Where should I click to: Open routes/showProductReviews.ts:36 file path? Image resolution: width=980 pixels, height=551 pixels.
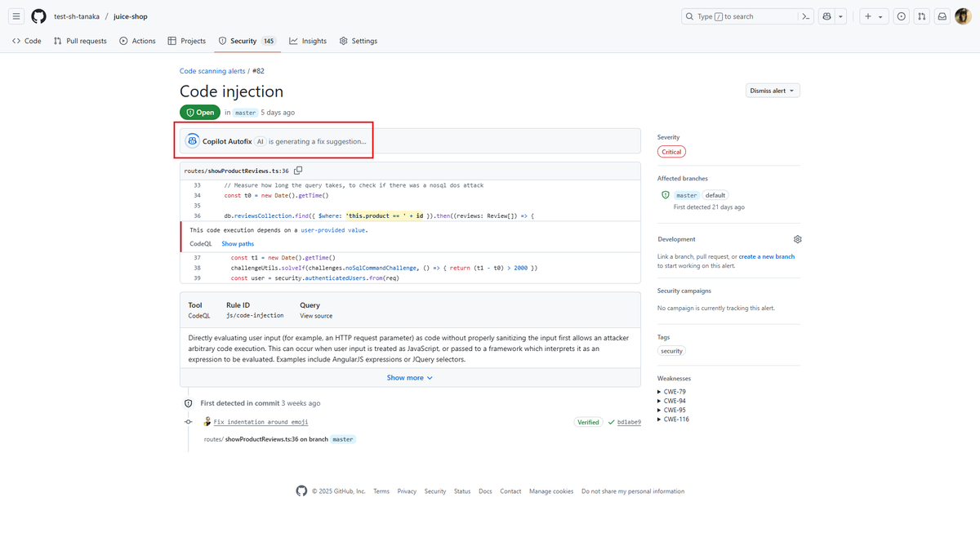(237, 171)
